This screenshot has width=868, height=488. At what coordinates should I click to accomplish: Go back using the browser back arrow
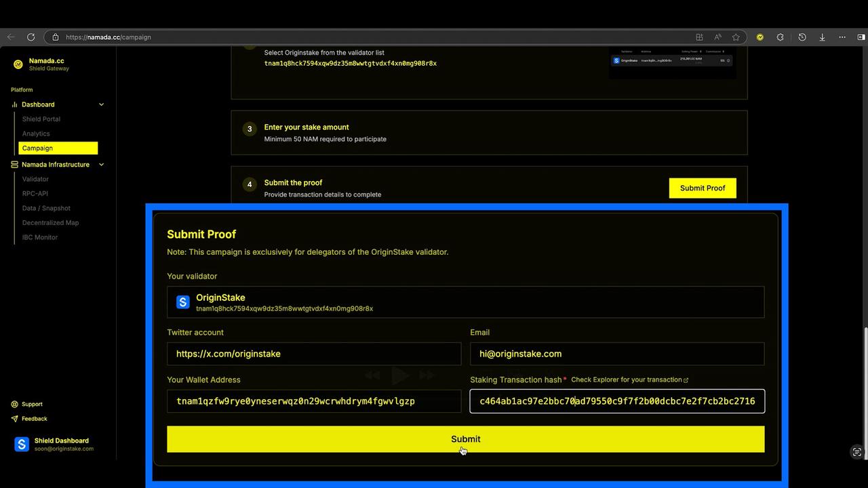coord(11,37)
